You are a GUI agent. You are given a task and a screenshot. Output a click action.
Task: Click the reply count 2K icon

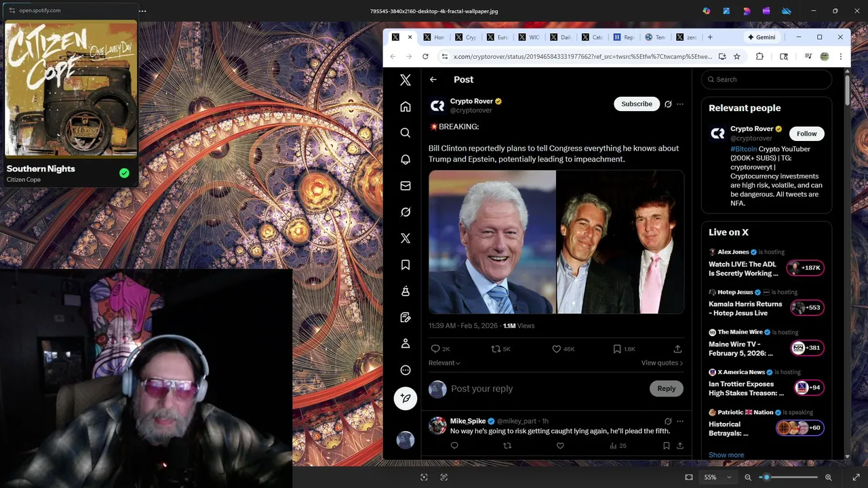click(435, 348)
